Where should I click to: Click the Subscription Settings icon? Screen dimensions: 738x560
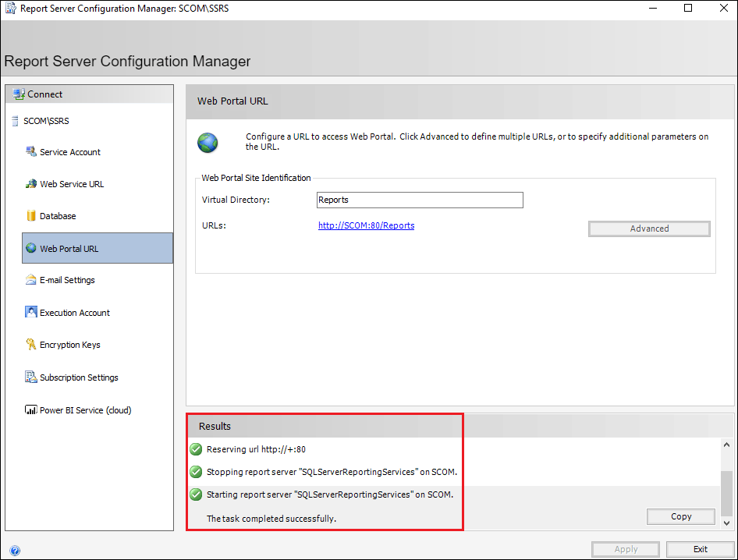point(31,377)
